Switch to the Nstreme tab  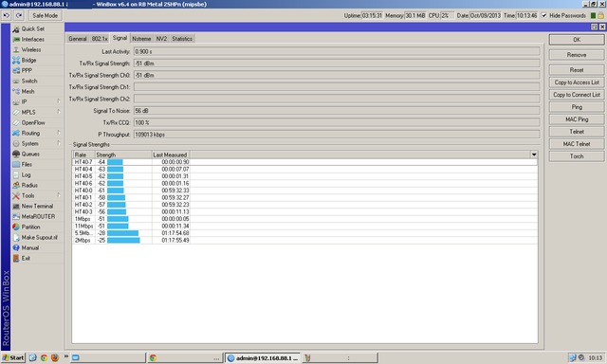pos(141,39)
